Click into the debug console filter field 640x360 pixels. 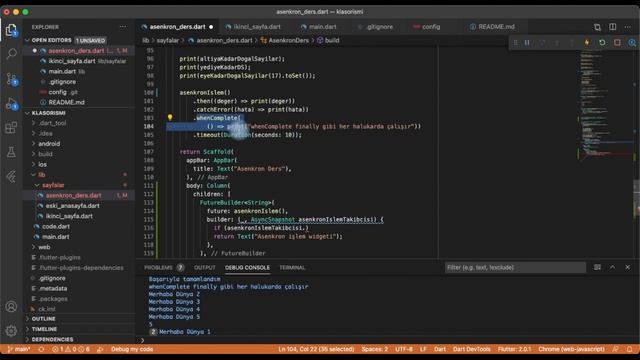pos(516,267)
